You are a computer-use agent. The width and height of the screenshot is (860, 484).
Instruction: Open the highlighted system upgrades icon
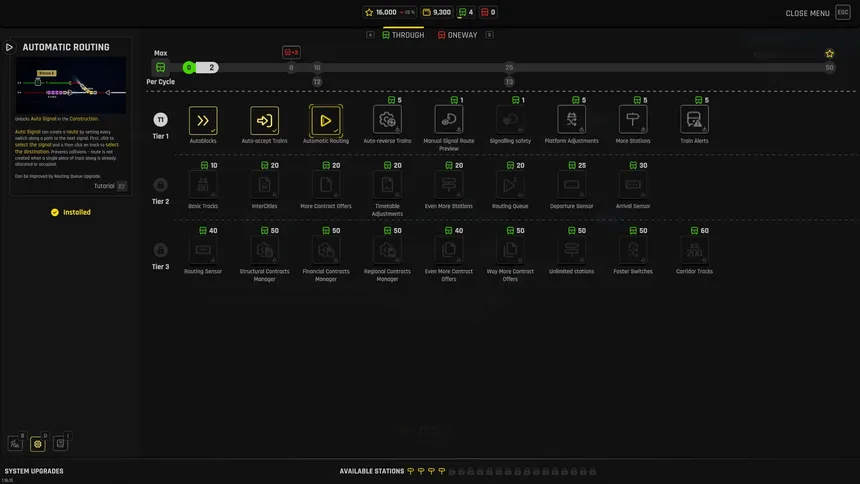tap(37, 444)
